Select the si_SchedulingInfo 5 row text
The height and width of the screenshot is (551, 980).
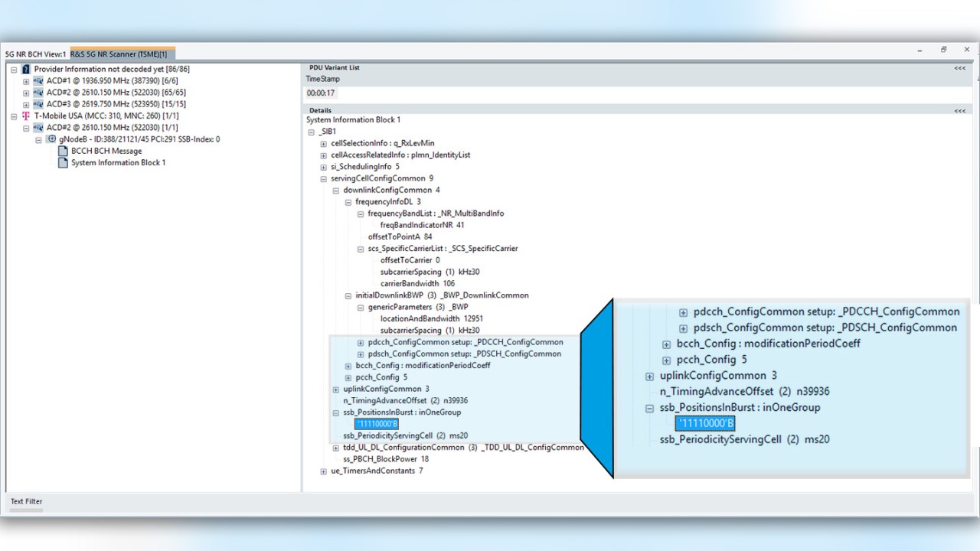(365, 167)
